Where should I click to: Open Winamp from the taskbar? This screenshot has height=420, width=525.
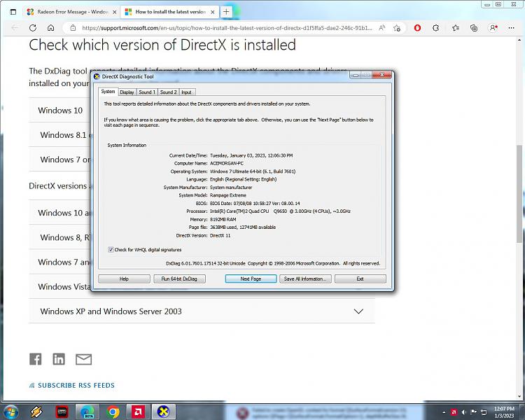36,412
